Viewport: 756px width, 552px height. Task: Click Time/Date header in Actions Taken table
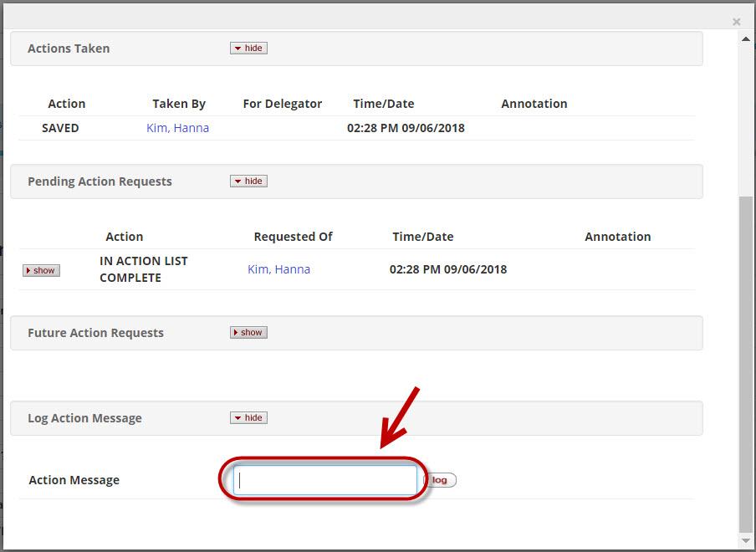(x=384, y=104)
